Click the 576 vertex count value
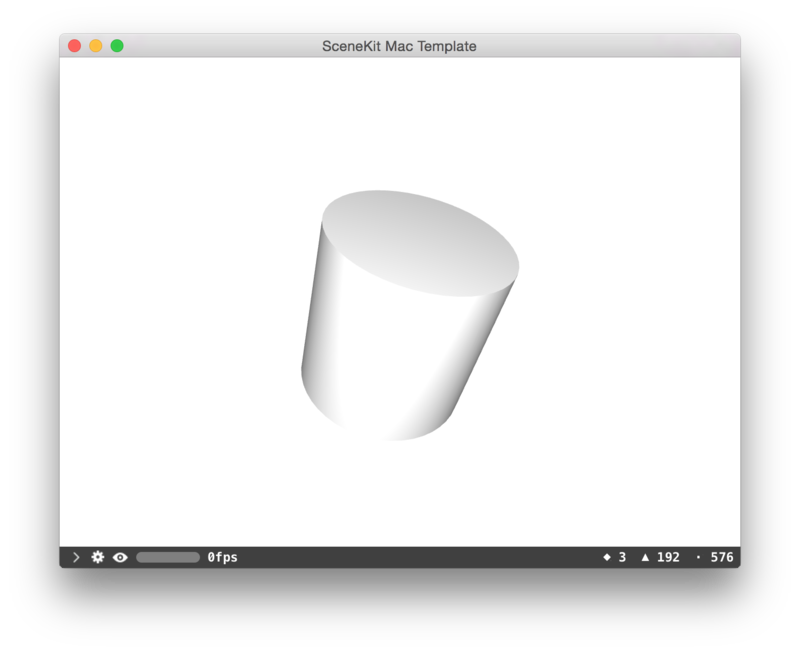 point(722,557)
